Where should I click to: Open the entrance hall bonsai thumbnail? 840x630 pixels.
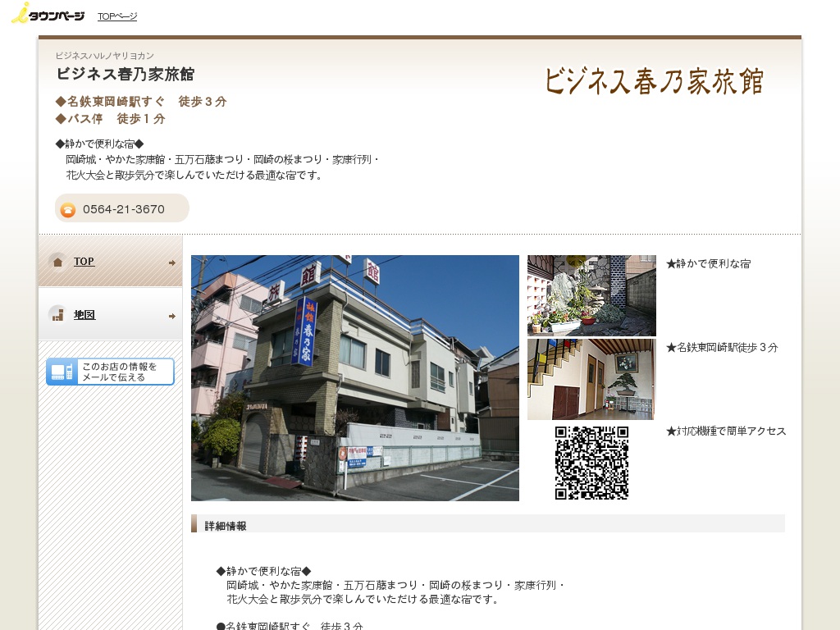pos(591,379)
